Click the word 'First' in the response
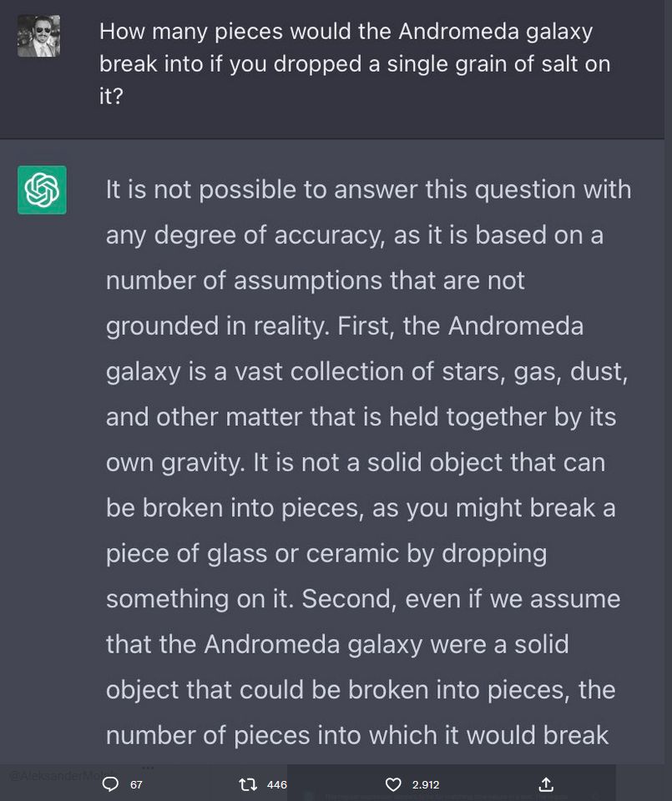 click(x=366, y=326)
